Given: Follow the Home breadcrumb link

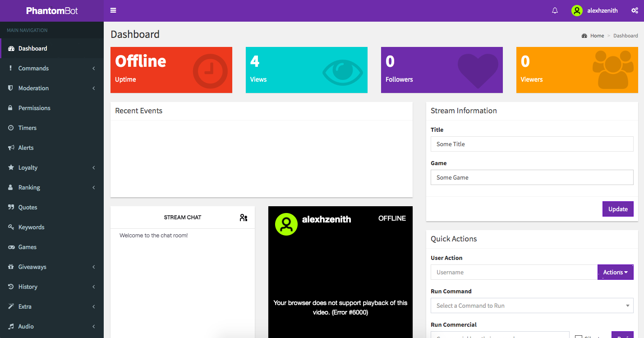Looking at the screenshot, I should click(597, 36).
